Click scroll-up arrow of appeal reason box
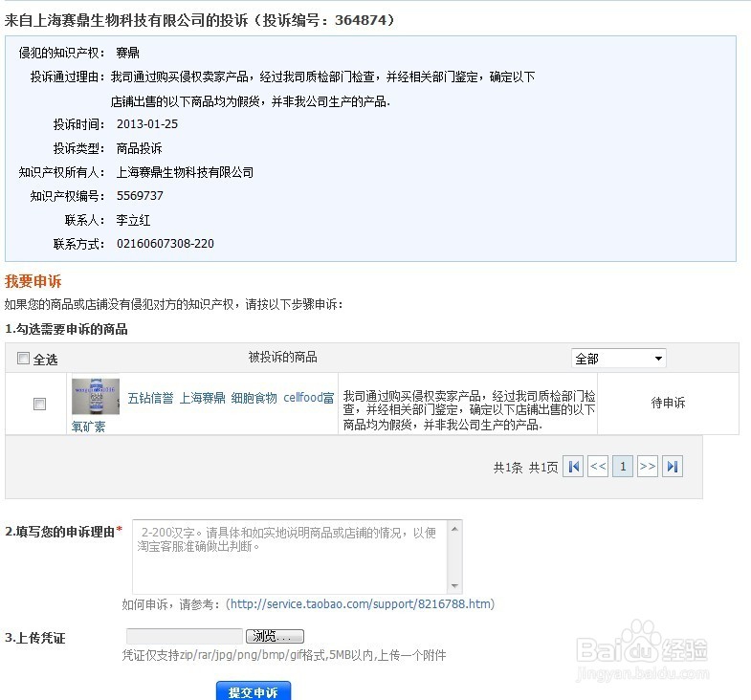Viewport: 751px width, 700px height. click(454, 529)
